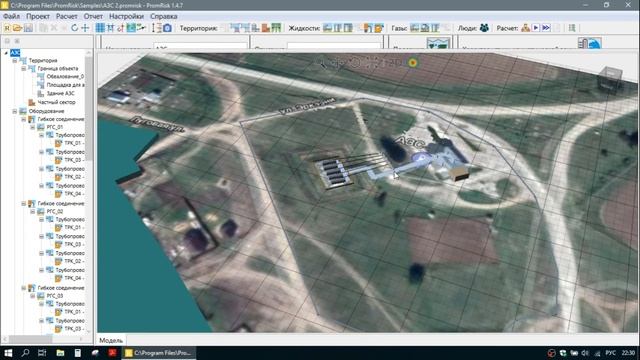The height and width of the screenshot is (360, 640).
Task: Open the Файл menu
Action: tap(11, 16)
